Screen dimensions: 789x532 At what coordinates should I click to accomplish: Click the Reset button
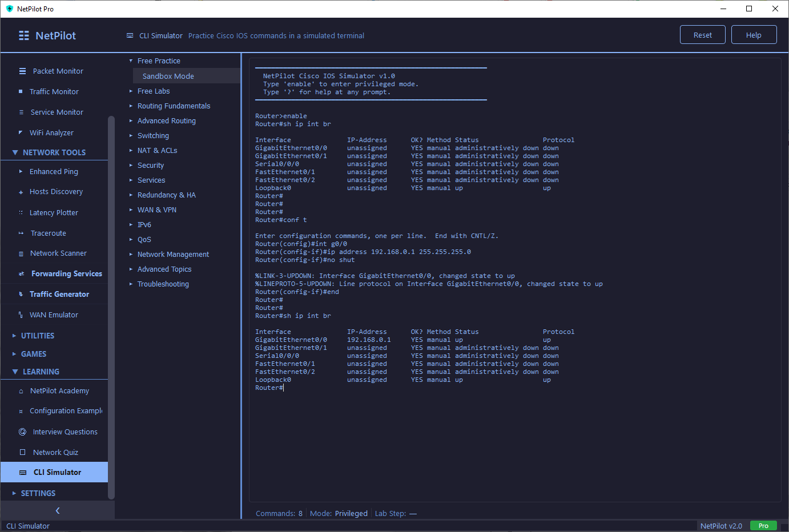click(702, 34)
